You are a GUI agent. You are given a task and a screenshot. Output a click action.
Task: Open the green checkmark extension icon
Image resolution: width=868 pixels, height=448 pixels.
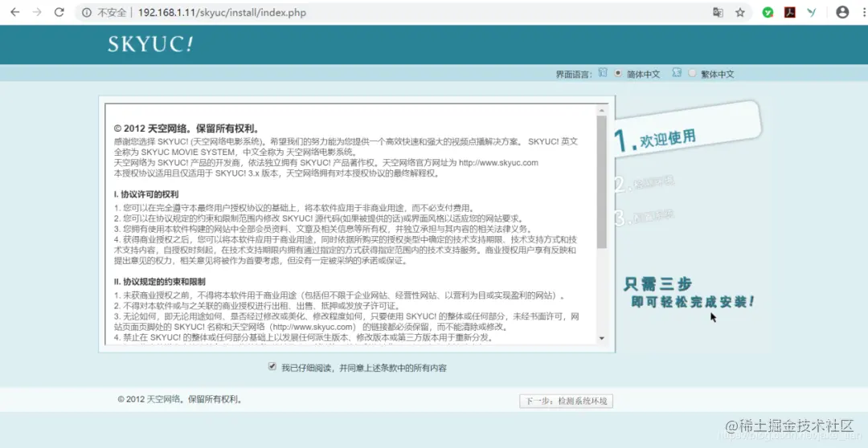768,12
